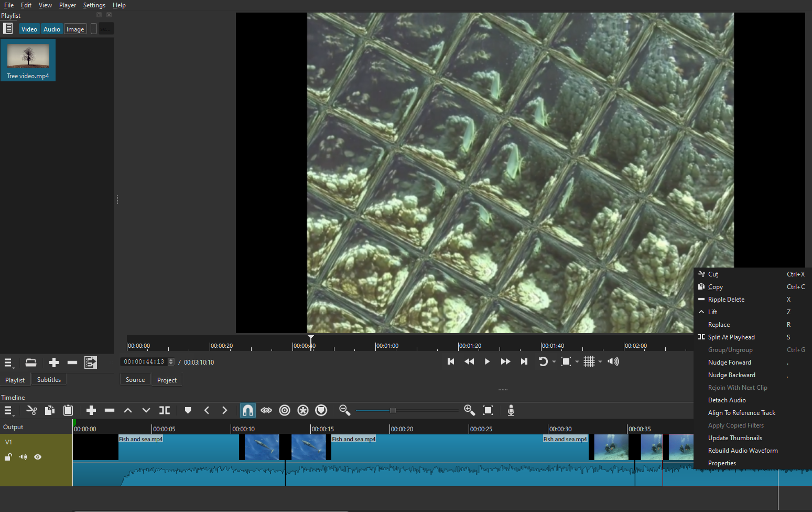Choose Properties from the context menu
Viewport: 812px width, 512px height.
tap(722, 463)
